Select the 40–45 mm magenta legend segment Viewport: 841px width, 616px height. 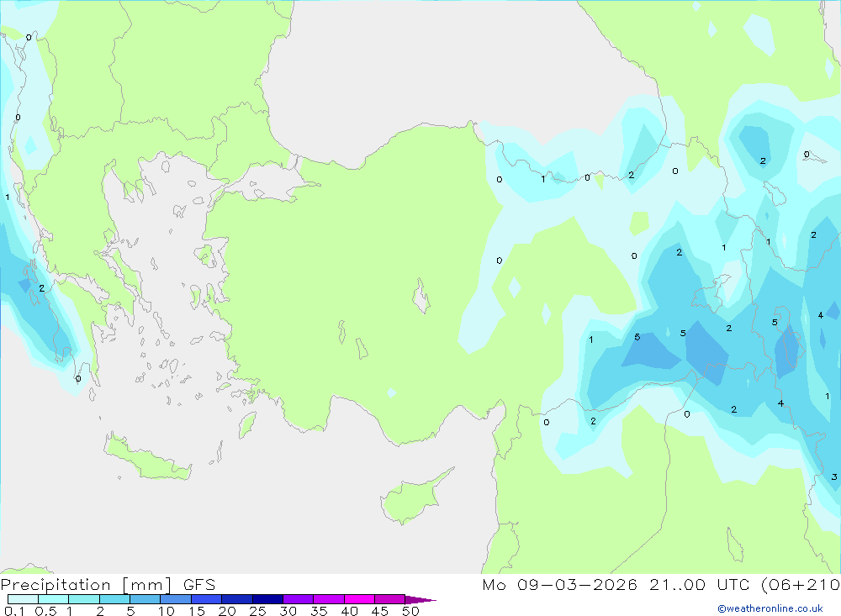(x=359, y=599)
